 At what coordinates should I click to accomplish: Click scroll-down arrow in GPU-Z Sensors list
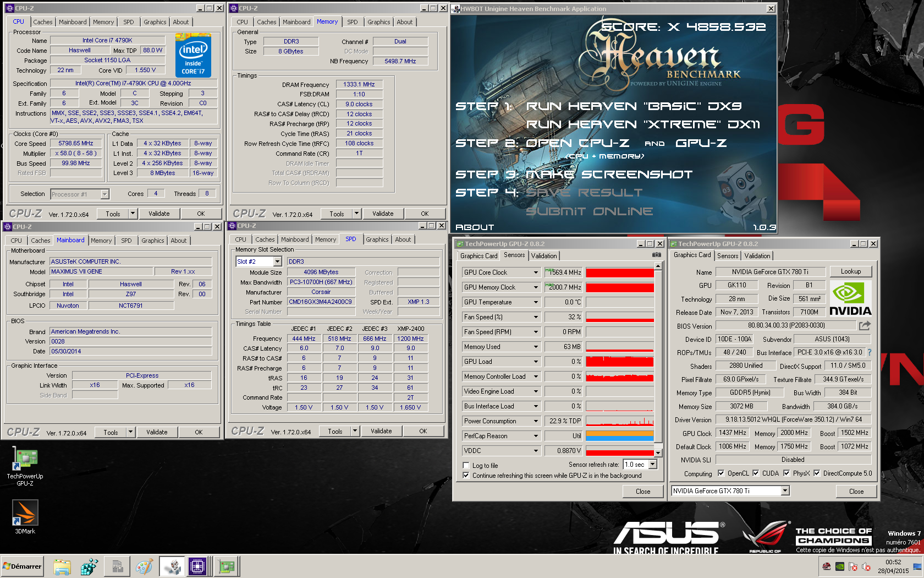[x=658, y=453]
